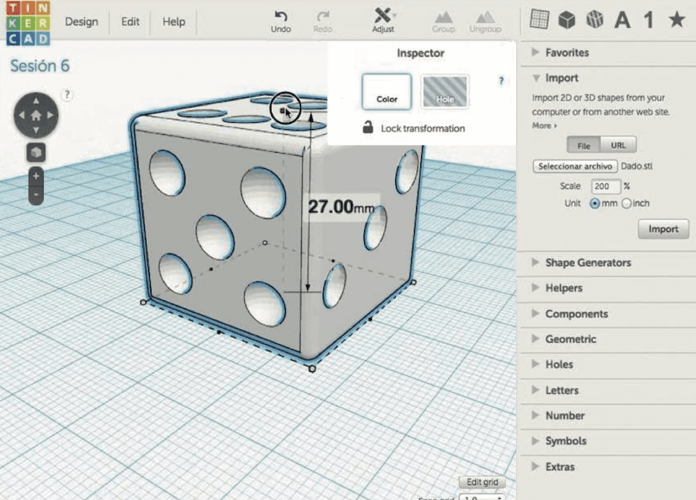Image resolution: width=696 pixels, height=500 pixels.
Task: Open the More link under Import
Action: tap(544, 126)
